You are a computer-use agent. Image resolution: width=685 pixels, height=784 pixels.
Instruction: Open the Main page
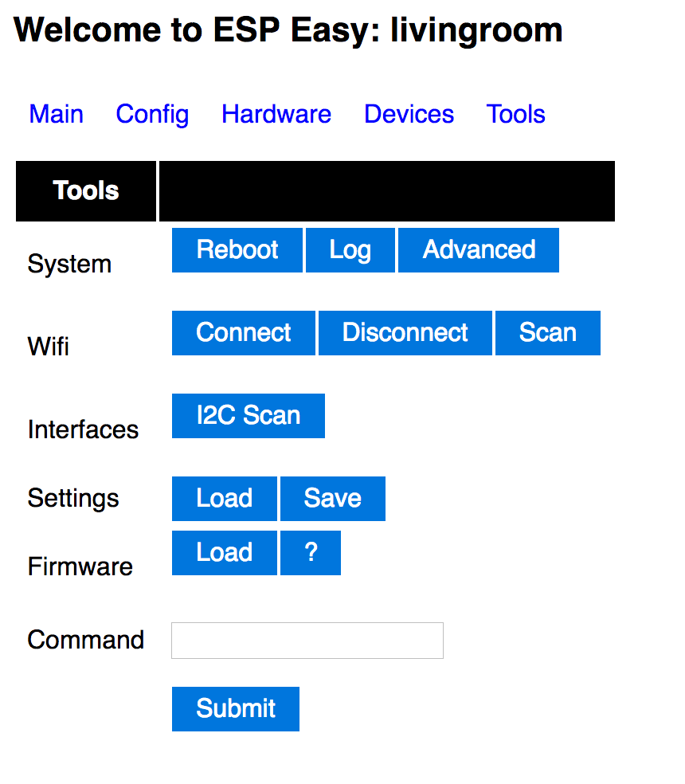point(56,114)
